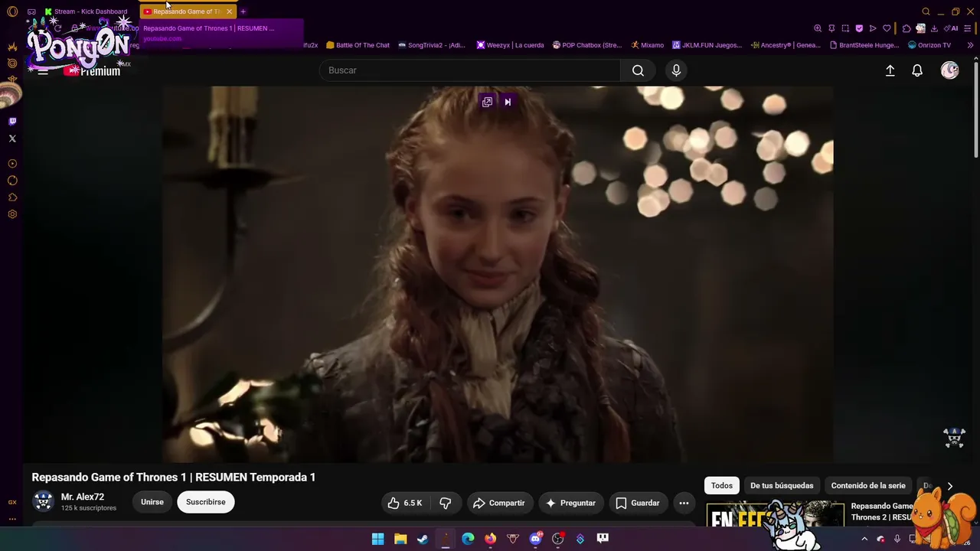The width and height of the screenshot is (980, 551).
Task: Open sidebar settings gear icon
Action: [x=12, y=214]
